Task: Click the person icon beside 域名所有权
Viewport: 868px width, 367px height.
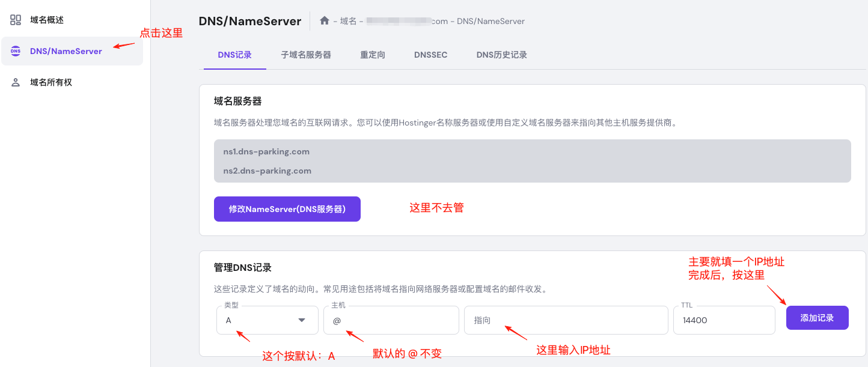Action: [16, 82]
